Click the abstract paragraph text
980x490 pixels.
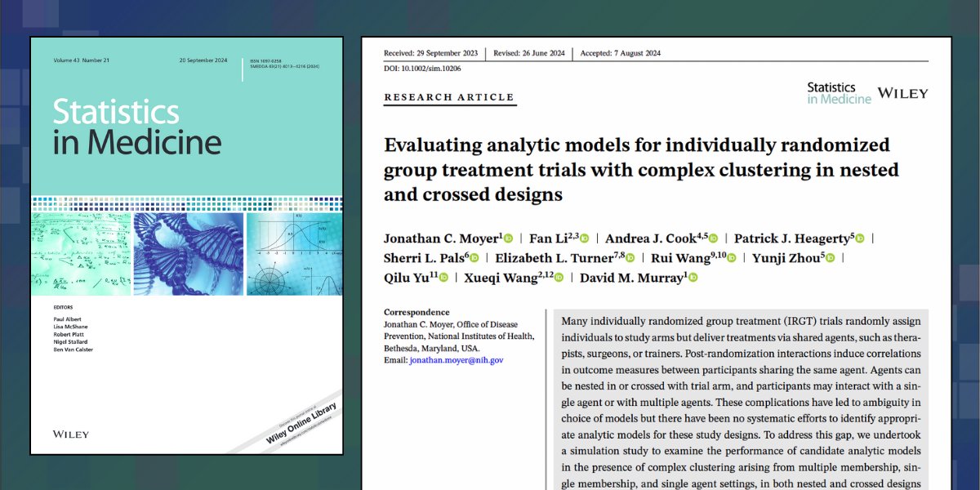(742, 402)
